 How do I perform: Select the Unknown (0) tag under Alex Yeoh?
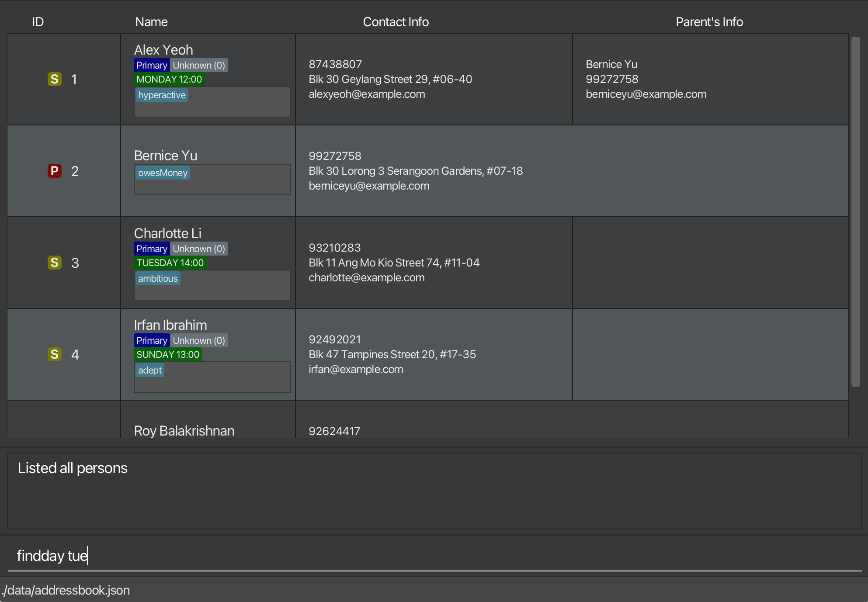pos(199,65)
